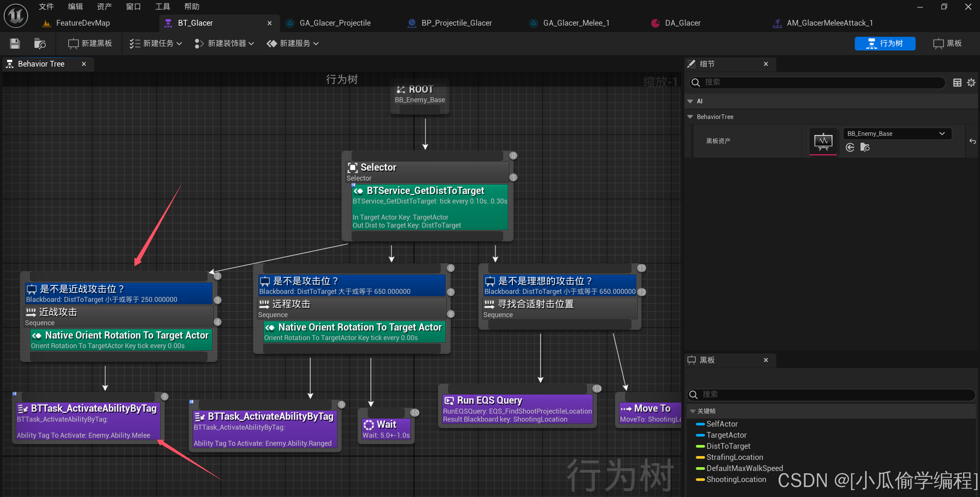This screenshot has height=497, width=980.
Task: Switch to GA_Glacer_Projectile tab
Action: pyautogui.click(x=335, y=23)
